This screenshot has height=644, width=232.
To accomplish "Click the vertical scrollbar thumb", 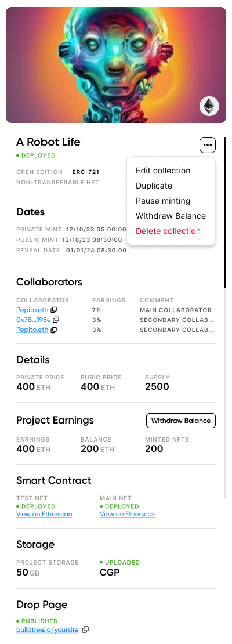I will point(225,213).
